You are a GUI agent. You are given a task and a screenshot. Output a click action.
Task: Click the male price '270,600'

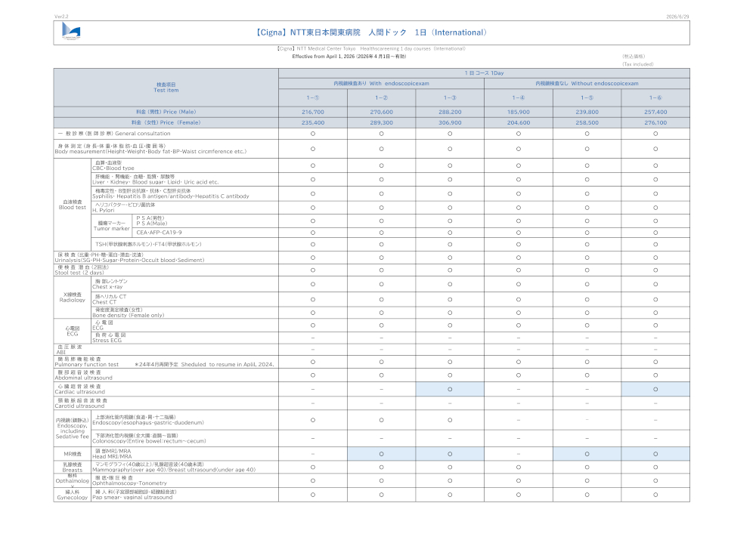[x=381, y=112]
